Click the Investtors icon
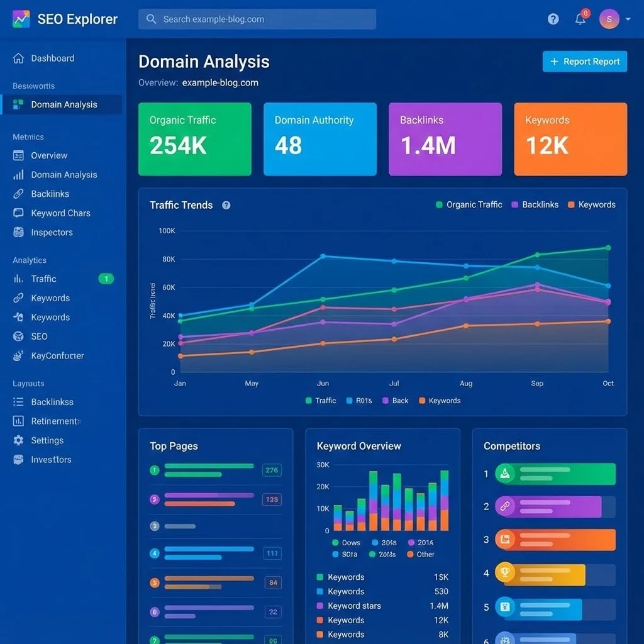Screen dimensions: 644x644 point(18,460)
